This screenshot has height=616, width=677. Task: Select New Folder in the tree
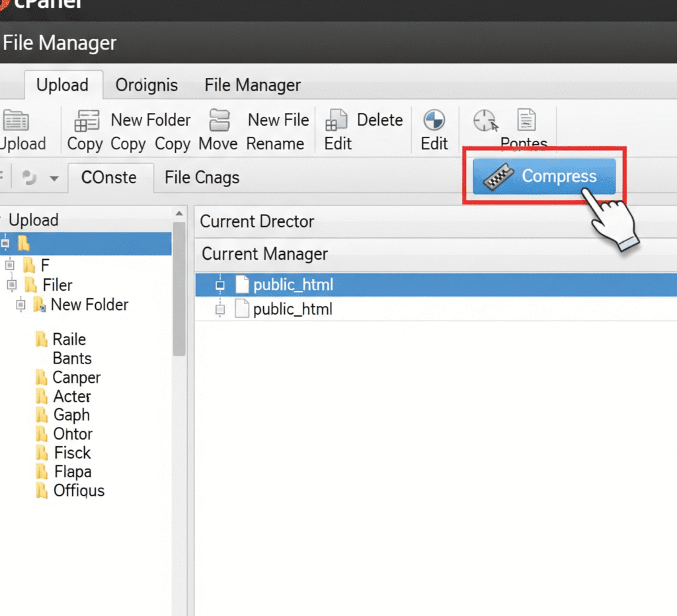point(89,305)
